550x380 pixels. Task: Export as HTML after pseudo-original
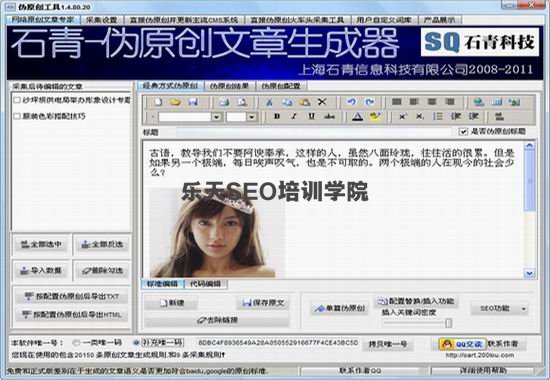tap(72, 314)
